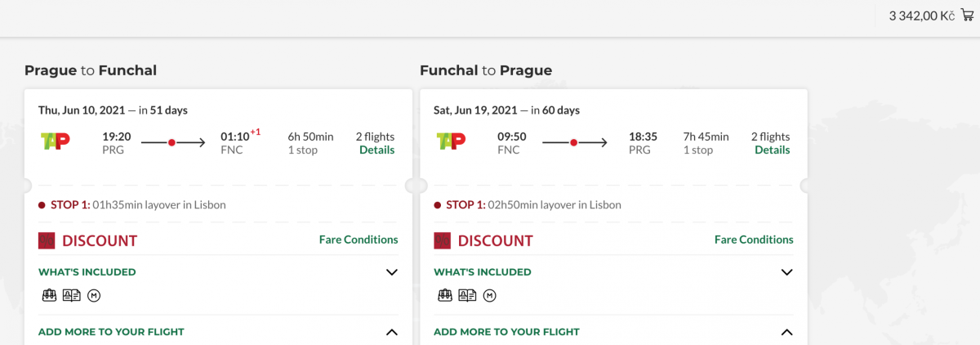Click the passport/check-in icon for the return flight
980x345 pixels.
[x=466, y=296]
